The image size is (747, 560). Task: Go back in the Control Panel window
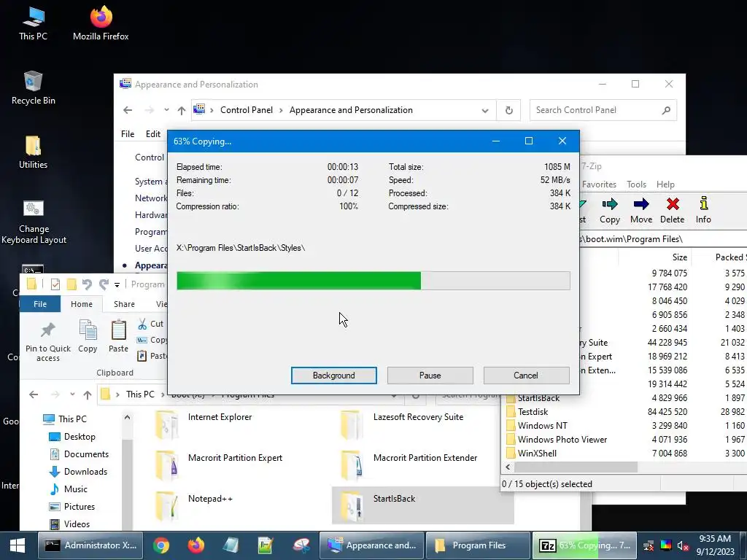[x=128, y=110]
